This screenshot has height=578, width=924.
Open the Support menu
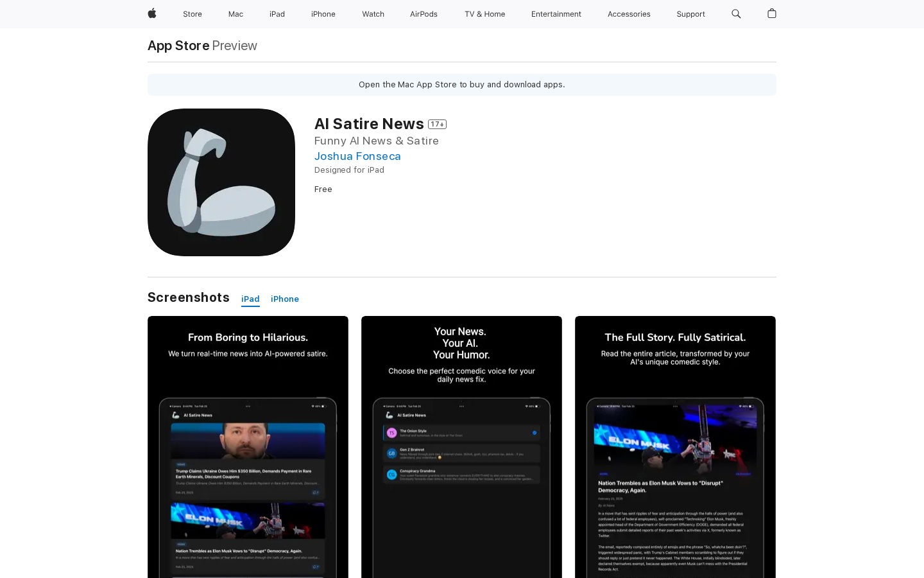(x=690, y=14)
